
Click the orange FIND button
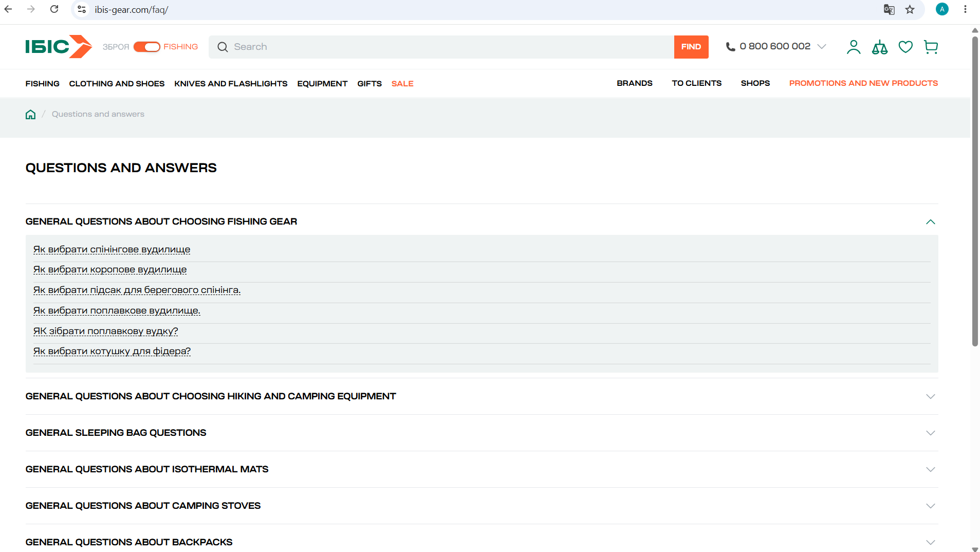pos(691,47)
